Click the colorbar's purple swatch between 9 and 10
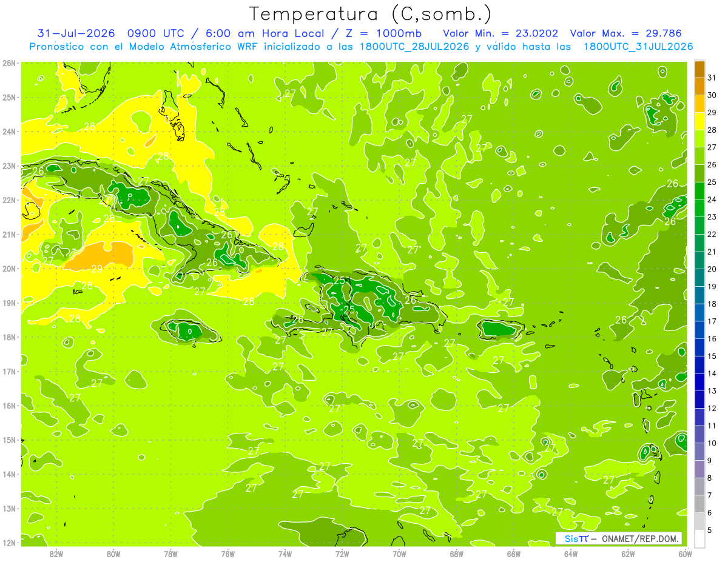 click(x=699, y=451)
